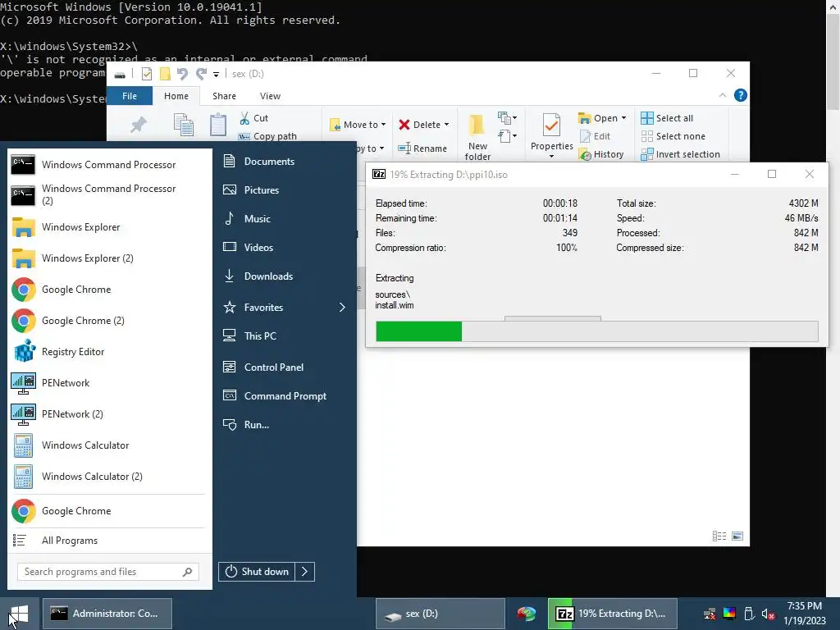
Task: Launch Windows Explorer from Start menu
Action: point(107,227)
